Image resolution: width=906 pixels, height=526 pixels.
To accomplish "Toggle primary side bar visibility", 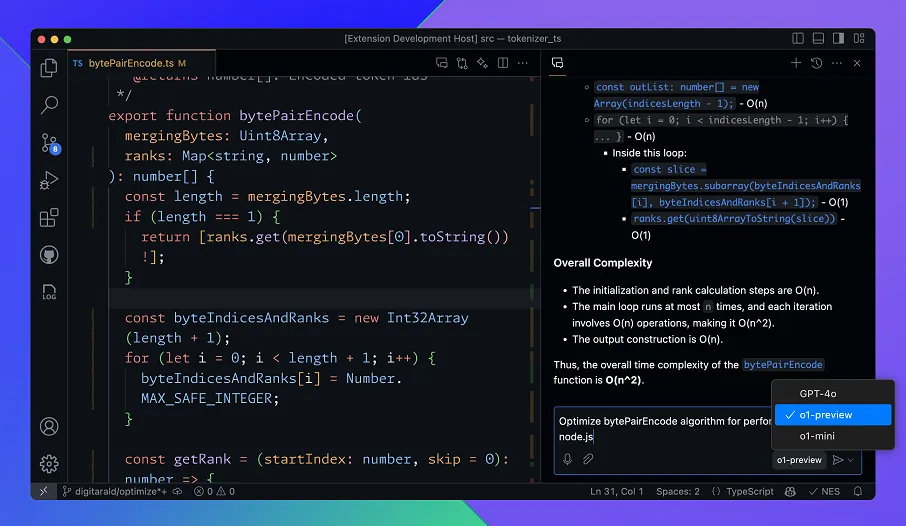I will coord(798,39).
